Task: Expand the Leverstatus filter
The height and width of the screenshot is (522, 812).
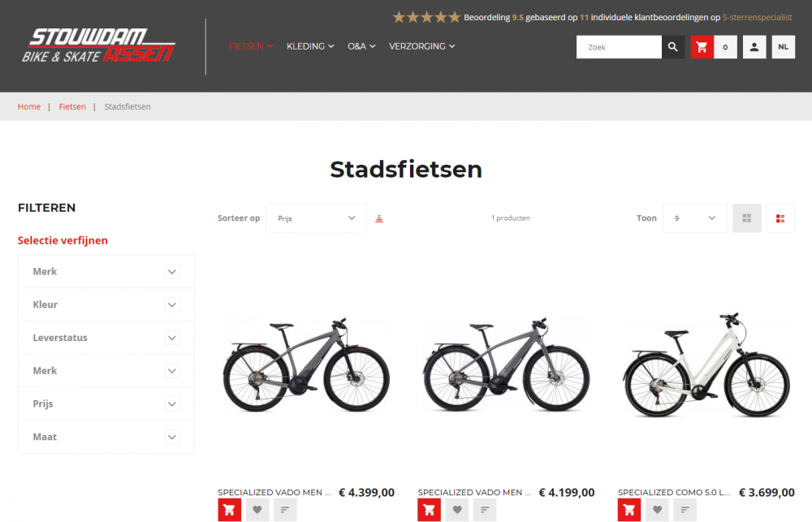Action: [x=106, y=338]
